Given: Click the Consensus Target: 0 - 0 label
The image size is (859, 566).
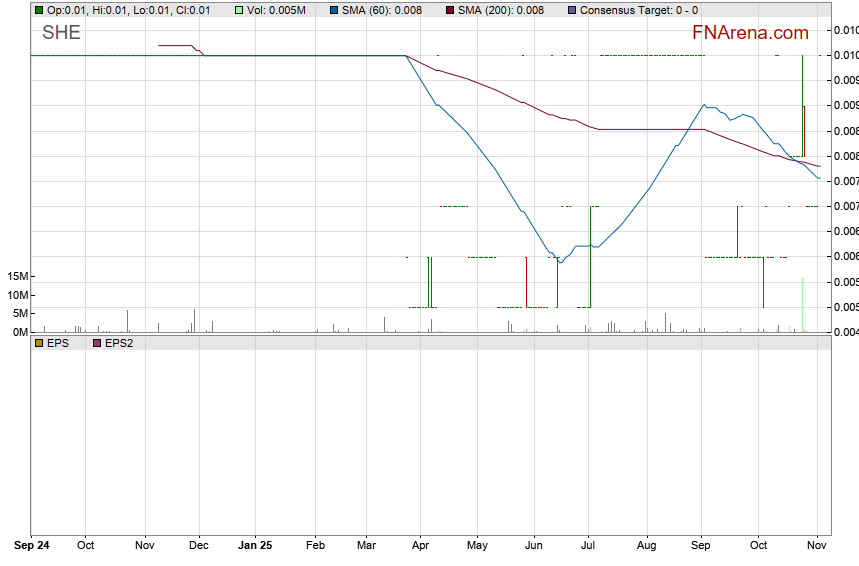Looking at the screenshot, I should [x=638, y=10].
